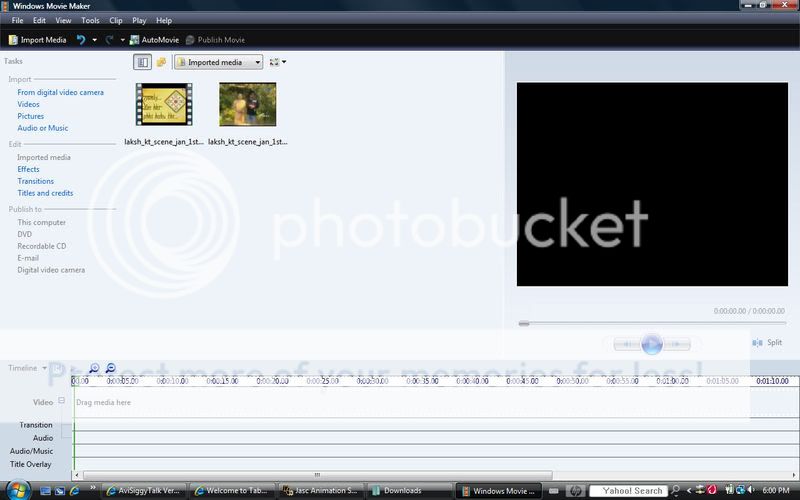Viewport: 800px width, 500px height.
Task: Click the Previous Frame playback button
Action: pos(627,344)
